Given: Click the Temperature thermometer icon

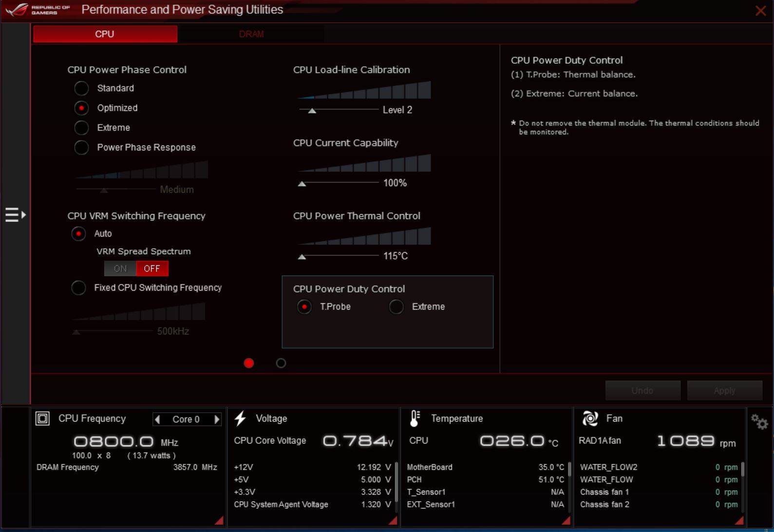Looking at the screenshot, I should 415,419.
